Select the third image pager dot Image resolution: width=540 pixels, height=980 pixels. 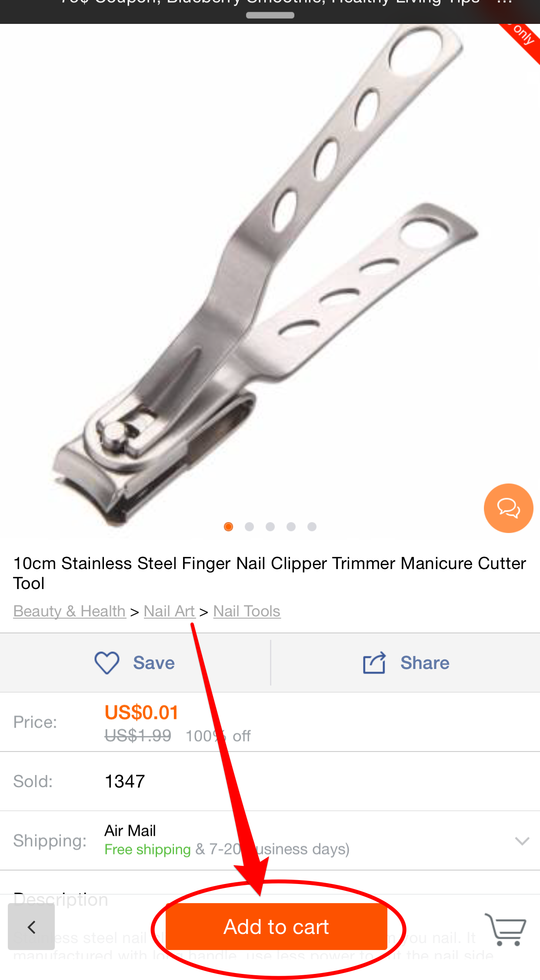(270, 526)
